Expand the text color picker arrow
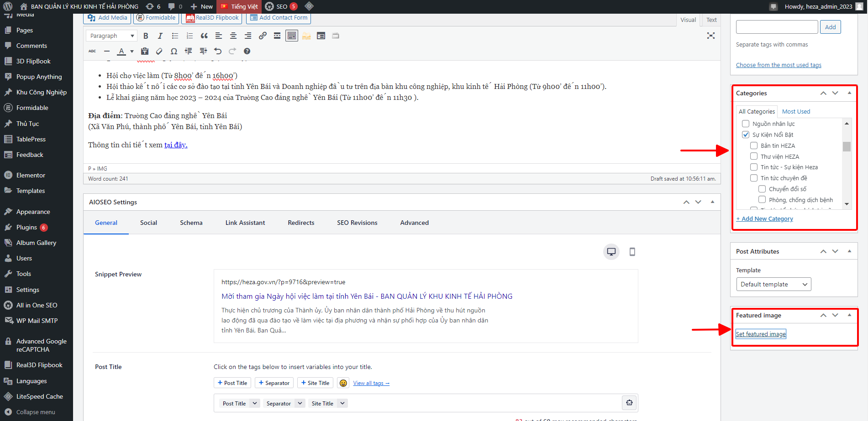 [x=132, y=52]
